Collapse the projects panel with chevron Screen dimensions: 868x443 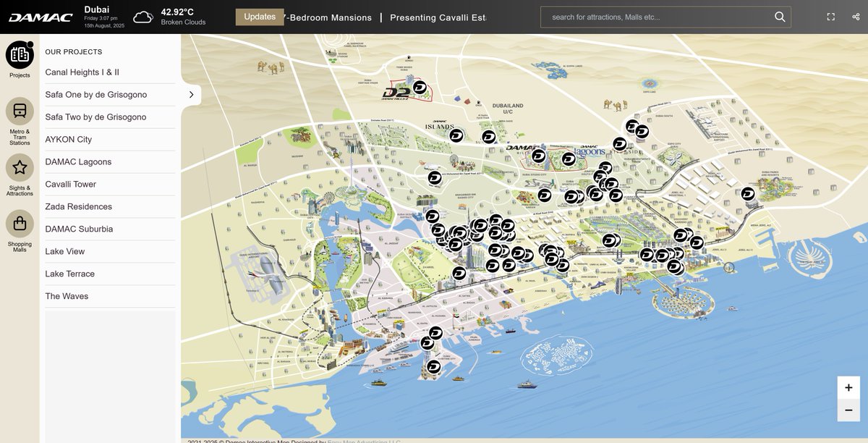(192, 94)
